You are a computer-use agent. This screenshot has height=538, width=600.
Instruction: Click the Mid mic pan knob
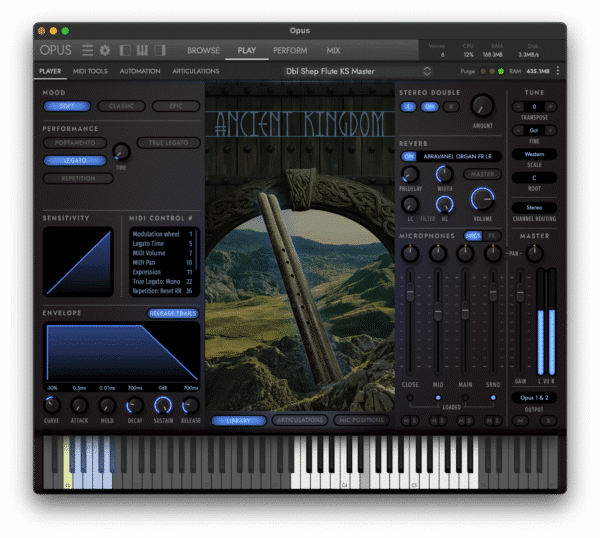438,253
